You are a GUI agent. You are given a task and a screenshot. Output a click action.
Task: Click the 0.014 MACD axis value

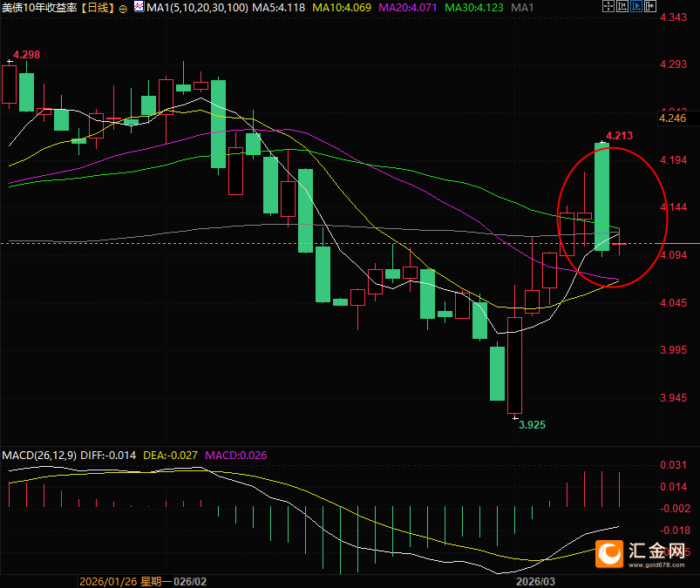coord(673,487)
